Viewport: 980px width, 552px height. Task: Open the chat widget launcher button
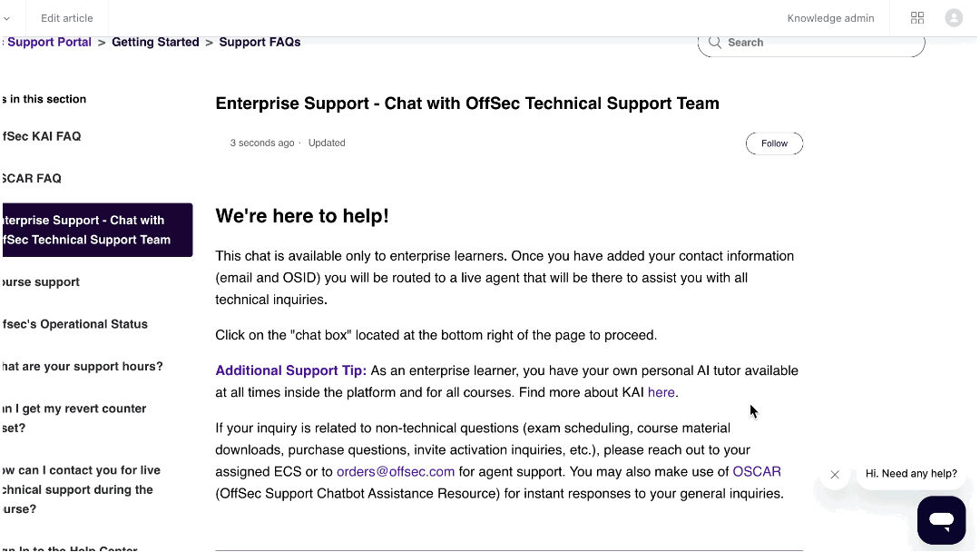click(941, 520)
